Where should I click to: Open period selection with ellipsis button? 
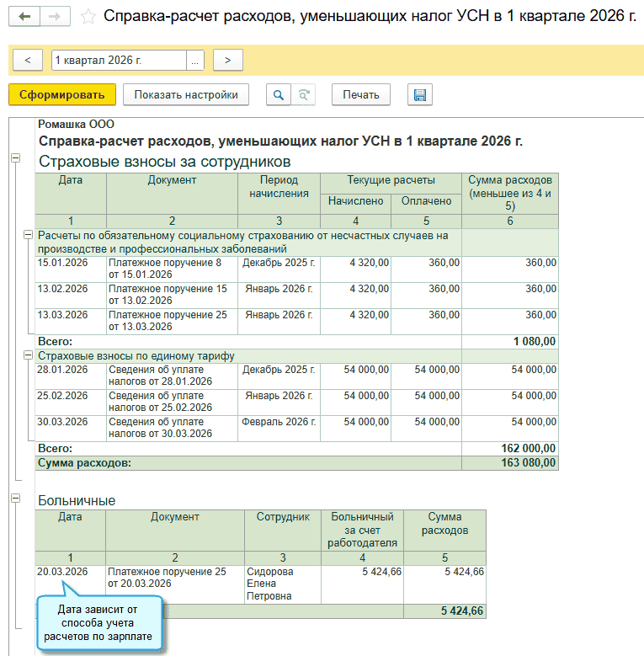[x=195, y=60]
